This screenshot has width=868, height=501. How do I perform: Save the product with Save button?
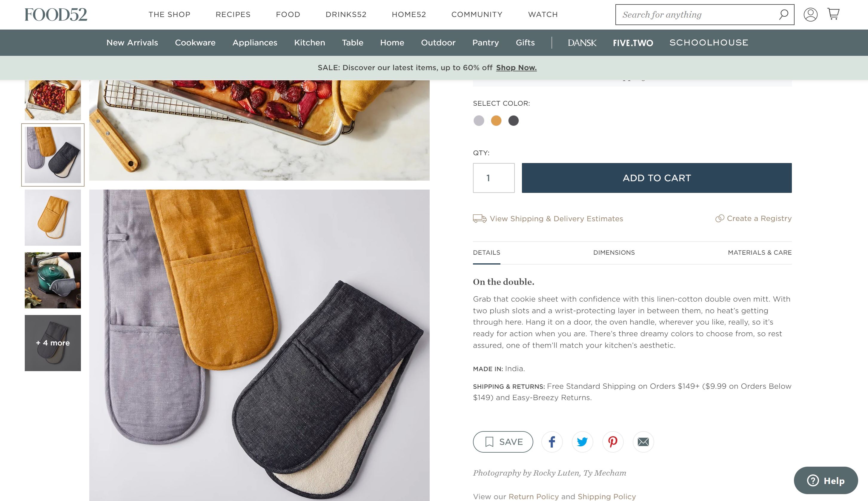click(503, 442)
